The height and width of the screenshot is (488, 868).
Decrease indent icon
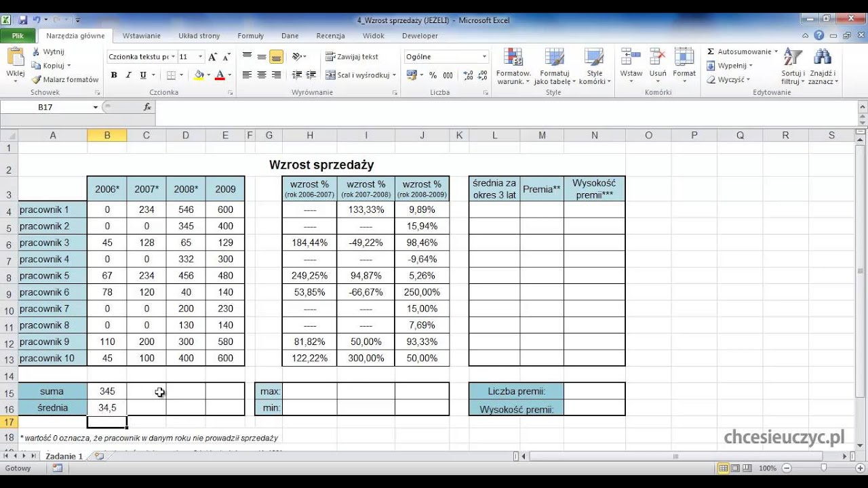pyautogui.click(x=297, y=75)
